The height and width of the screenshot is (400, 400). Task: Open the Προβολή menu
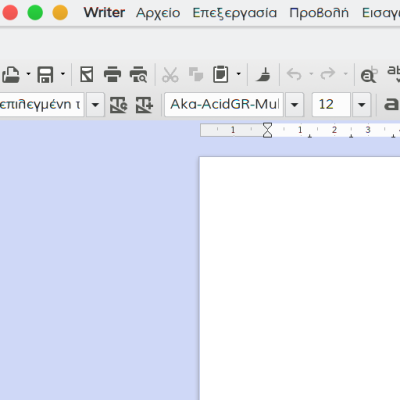point(319,13)
